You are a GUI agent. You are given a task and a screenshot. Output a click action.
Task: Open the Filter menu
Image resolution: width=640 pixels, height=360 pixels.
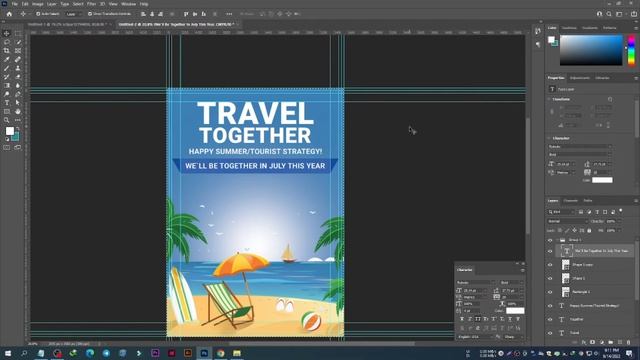coord(91,4)
